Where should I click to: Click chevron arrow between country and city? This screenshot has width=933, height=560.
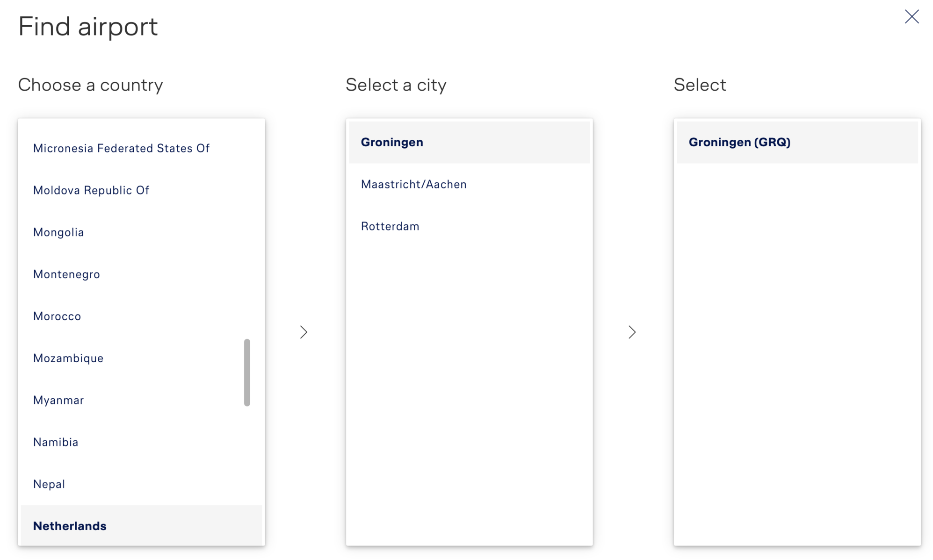coord(304,332)
